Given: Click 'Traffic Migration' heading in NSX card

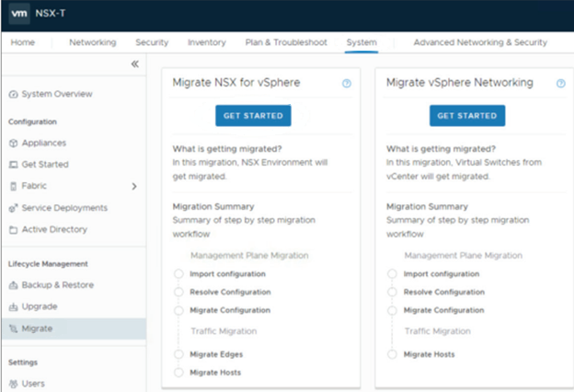Looking at the screenshot, I should tap(224, 331).
